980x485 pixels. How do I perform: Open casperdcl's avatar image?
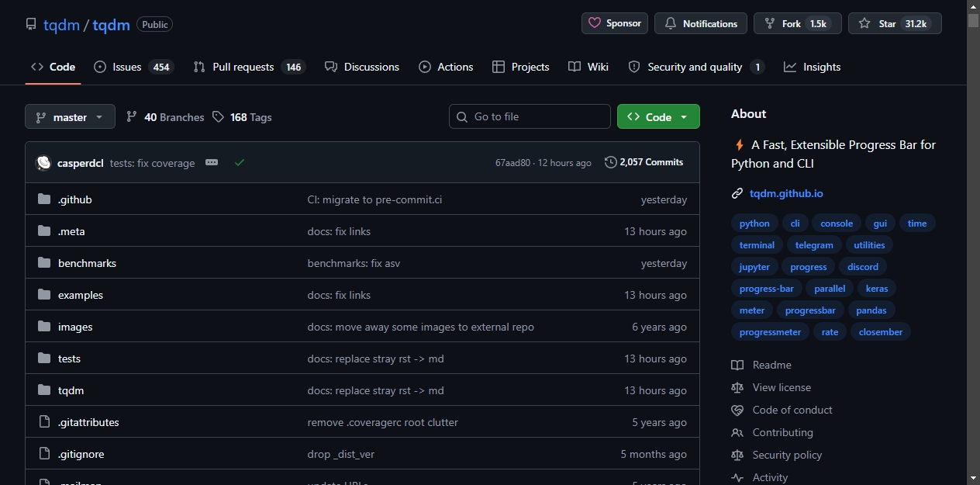[44, 163]
